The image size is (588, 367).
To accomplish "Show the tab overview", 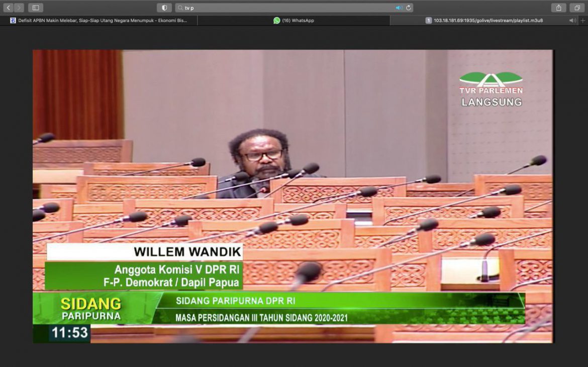I will click(576, 8).
